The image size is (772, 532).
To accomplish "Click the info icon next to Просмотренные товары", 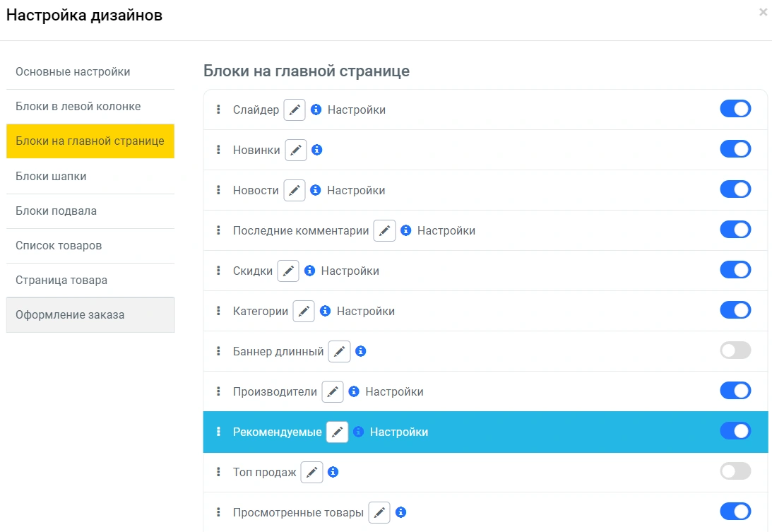I will coord(400,512).
